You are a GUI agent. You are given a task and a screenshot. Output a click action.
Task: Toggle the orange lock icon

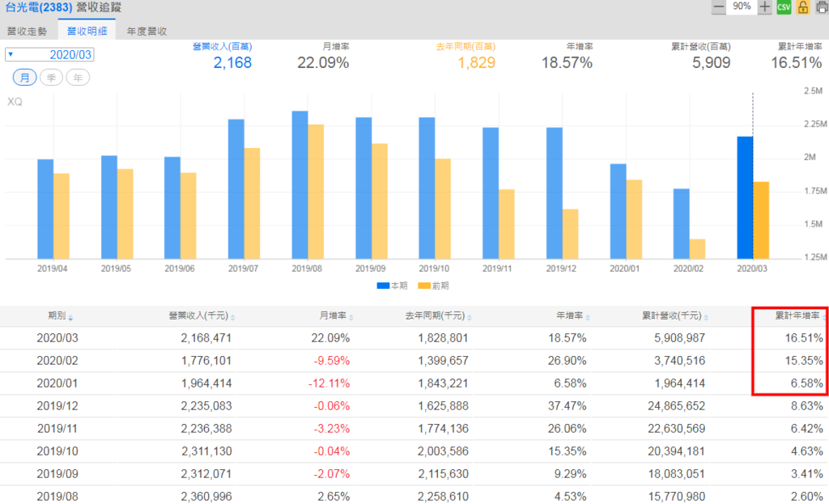click(x=802, y=6)
